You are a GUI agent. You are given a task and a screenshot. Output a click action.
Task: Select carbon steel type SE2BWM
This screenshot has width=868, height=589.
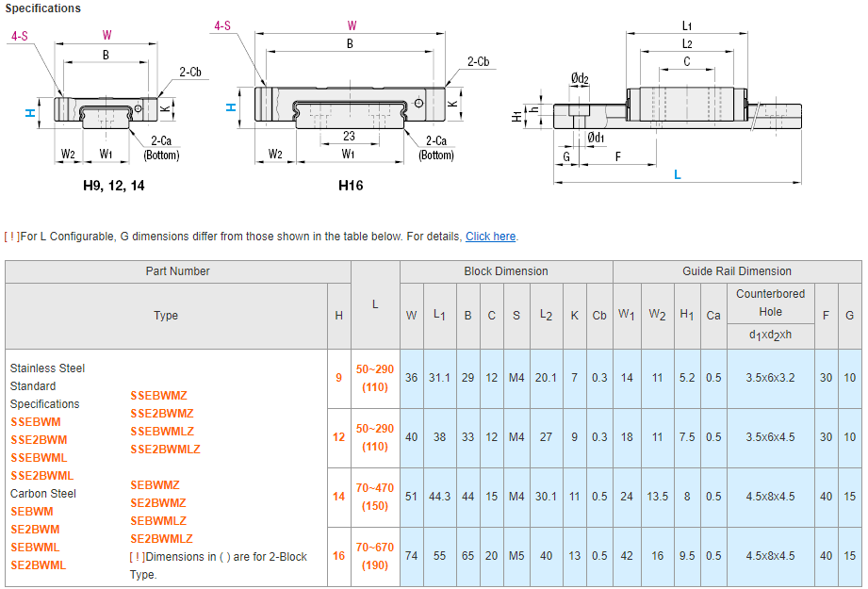coord(36,530)
